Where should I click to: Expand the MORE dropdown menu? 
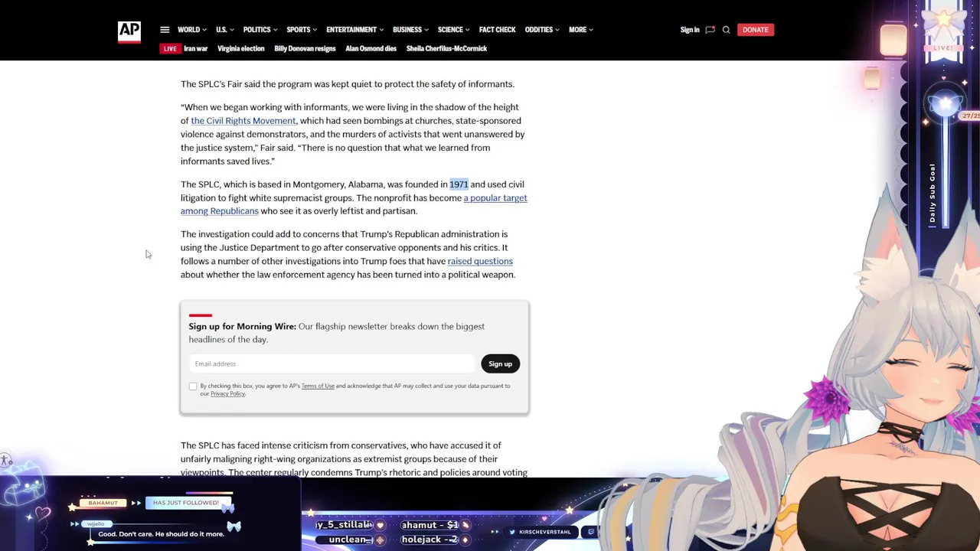point(580,30)
